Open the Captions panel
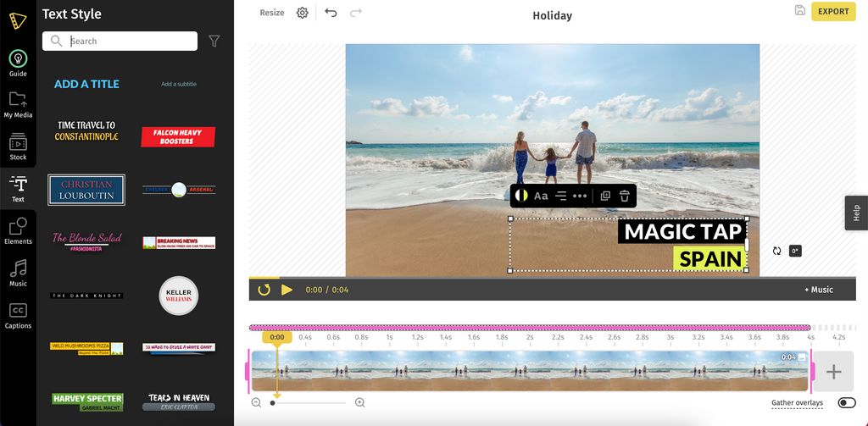 18,315
